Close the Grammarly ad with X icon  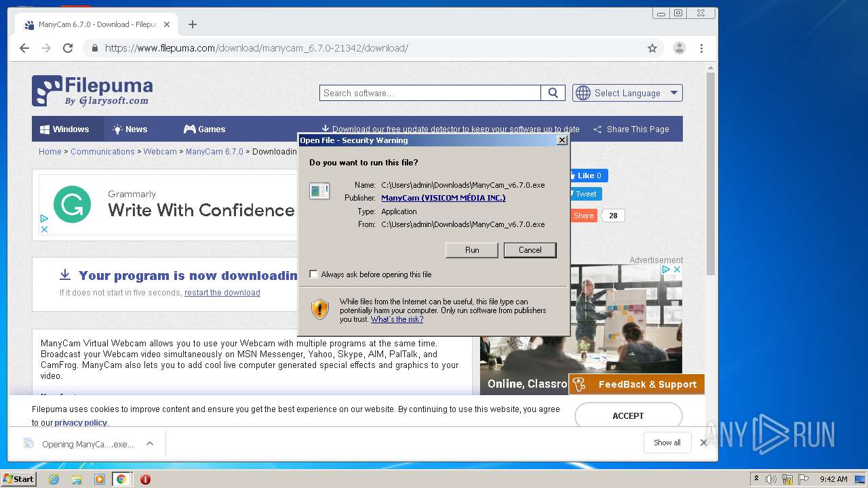[44, 230]
